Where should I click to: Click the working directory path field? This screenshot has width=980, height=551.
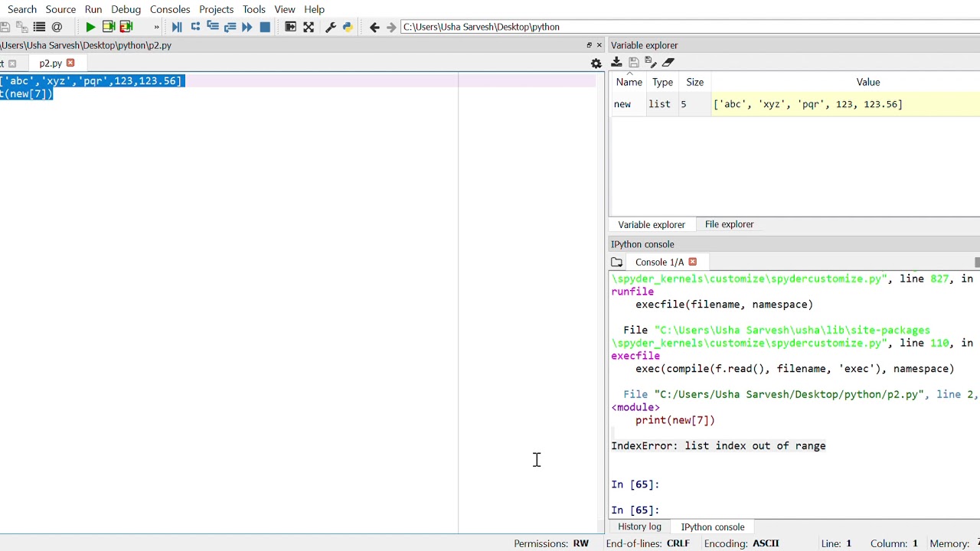click(x=689, y=27)
